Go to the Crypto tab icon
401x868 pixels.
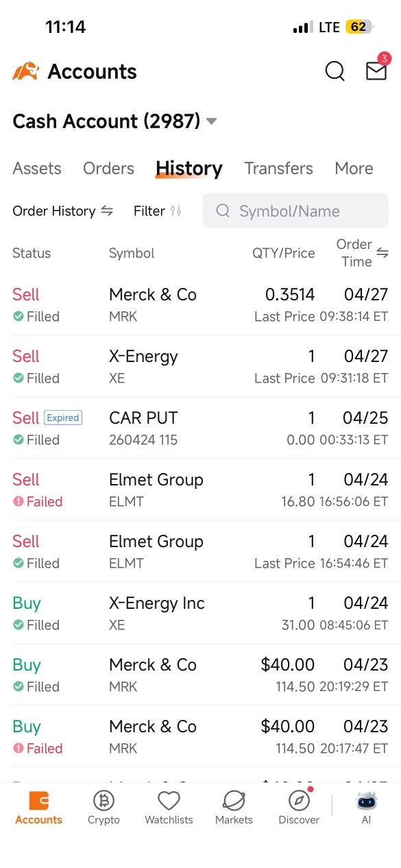(x=104, y=800)
